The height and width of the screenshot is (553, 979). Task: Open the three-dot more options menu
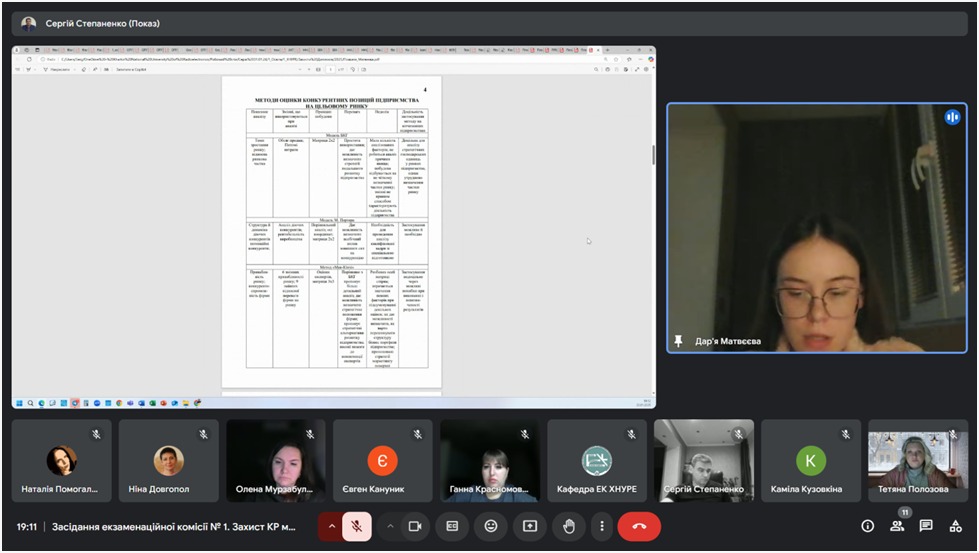coord(601,526)
